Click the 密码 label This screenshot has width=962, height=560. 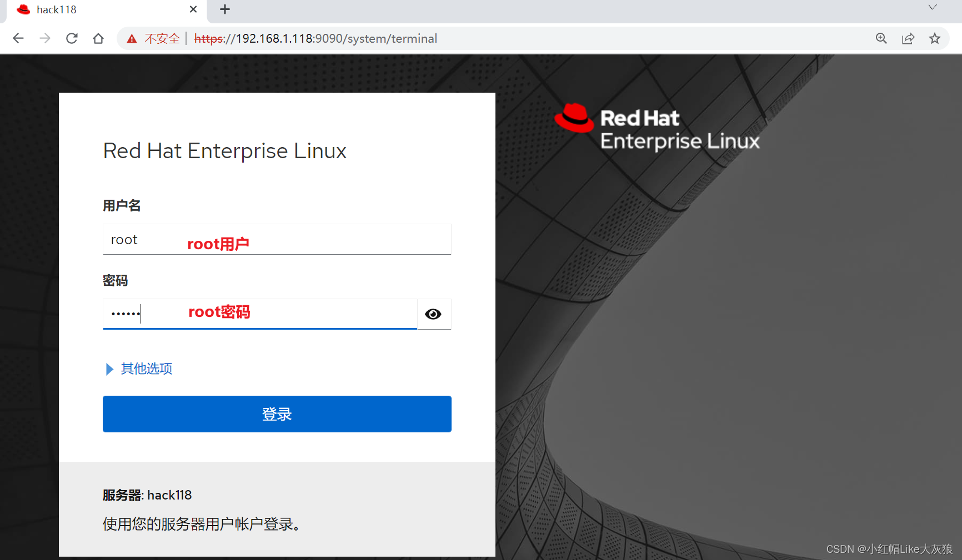[x=116, y=281]
